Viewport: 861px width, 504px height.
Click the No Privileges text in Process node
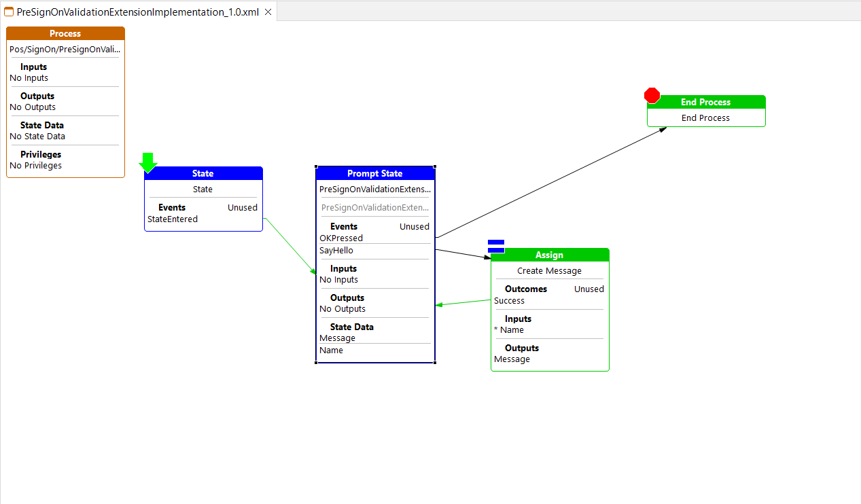tap(35, 166)
